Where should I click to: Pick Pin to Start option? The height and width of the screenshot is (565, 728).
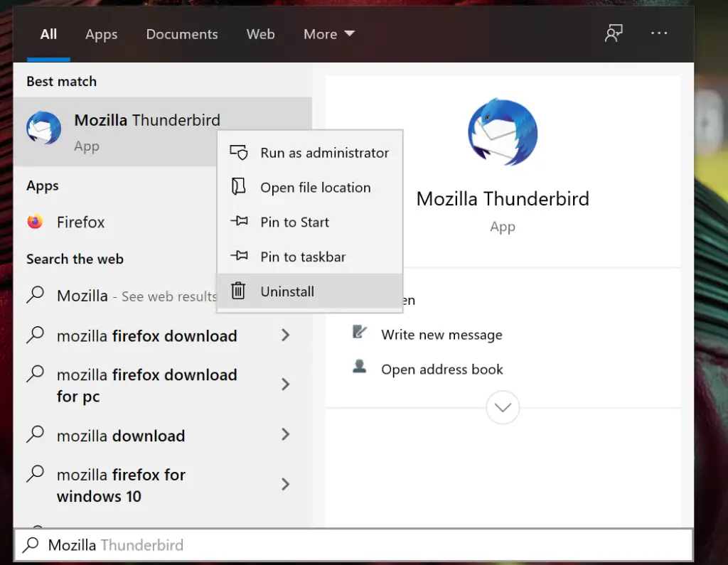[310, 222]
